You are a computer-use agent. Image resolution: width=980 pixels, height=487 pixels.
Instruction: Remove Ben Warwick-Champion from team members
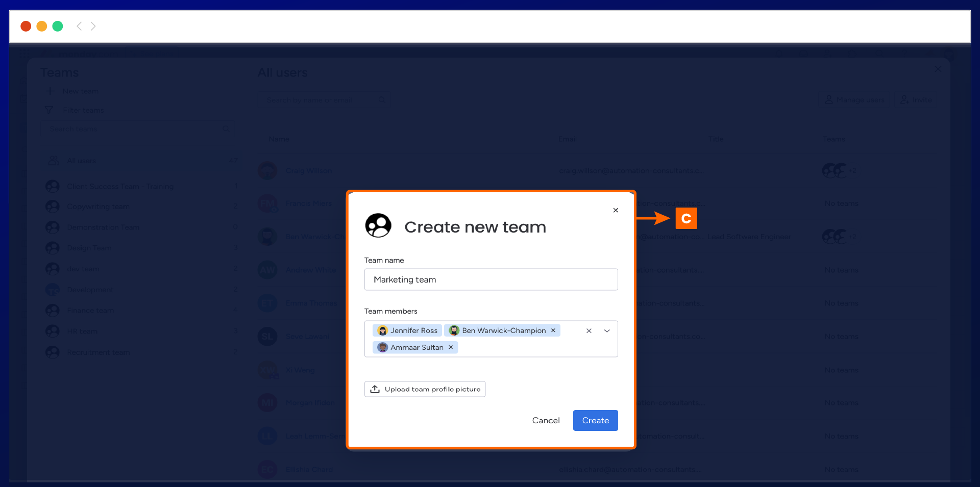(x=553, y=330)
